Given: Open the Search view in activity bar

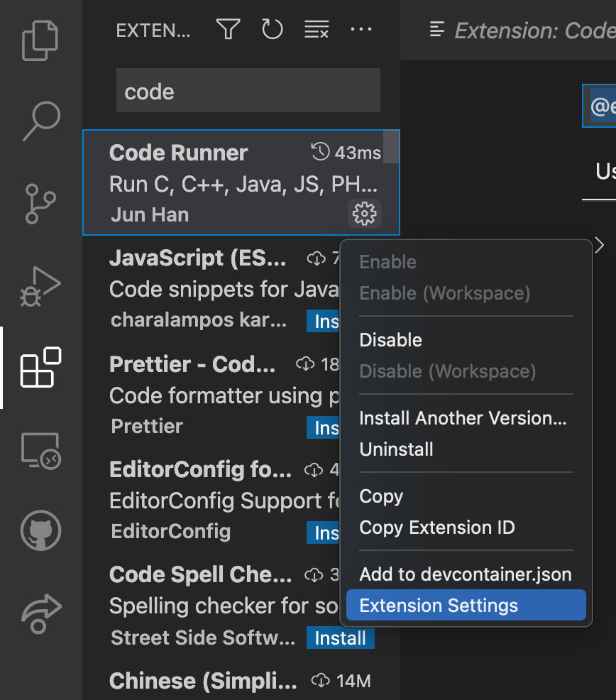Looking at the screenshot, I should 41,121.
